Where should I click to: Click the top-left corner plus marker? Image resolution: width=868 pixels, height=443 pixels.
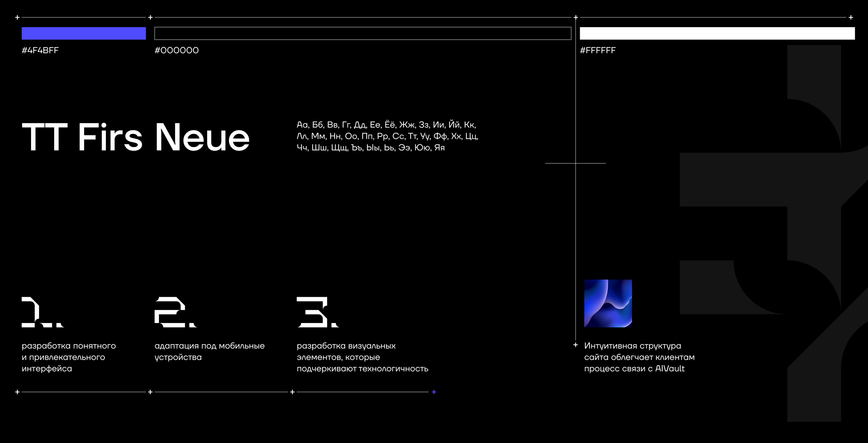pos(17,17)
